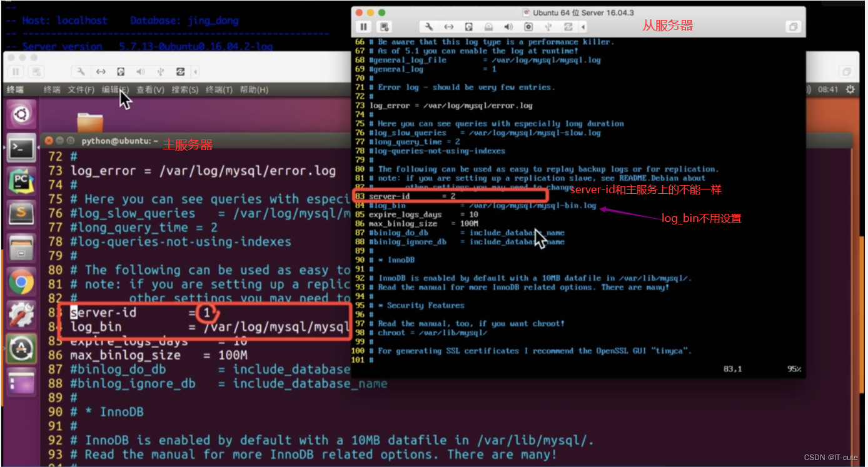The height and width of the screenshot is (467, 868).
Task: Open snapshot manager in Ubuntu Server VM toolbar
Action: pyautogui.click(x=385, y=27)
